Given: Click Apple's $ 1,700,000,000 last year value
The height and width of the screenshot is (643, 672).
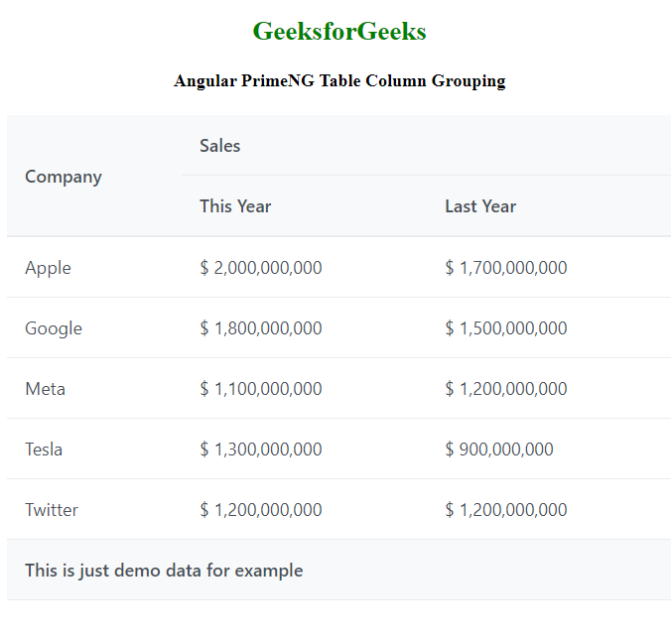Looking at the screenshot, I should click(506, 268).
